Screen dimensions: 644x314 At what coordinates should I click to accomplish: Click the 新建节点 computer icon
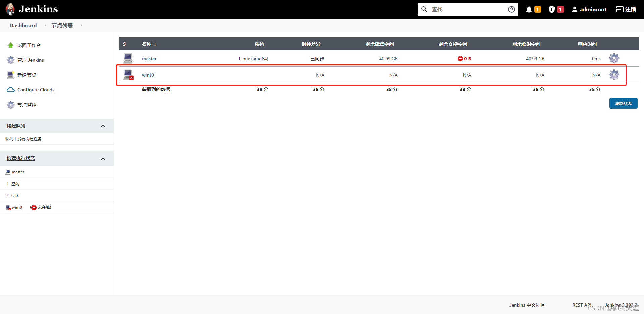tap(11, 75)
